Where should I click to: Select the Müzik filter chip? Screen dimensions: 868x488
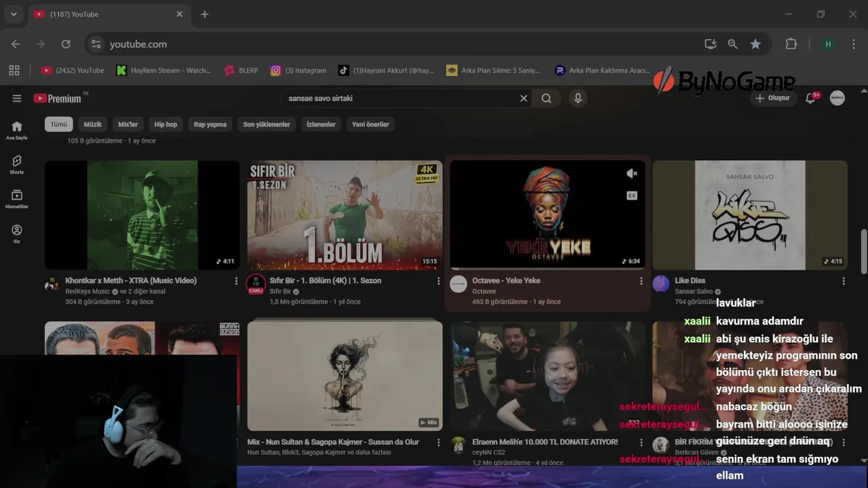click(x=92, y=124)
